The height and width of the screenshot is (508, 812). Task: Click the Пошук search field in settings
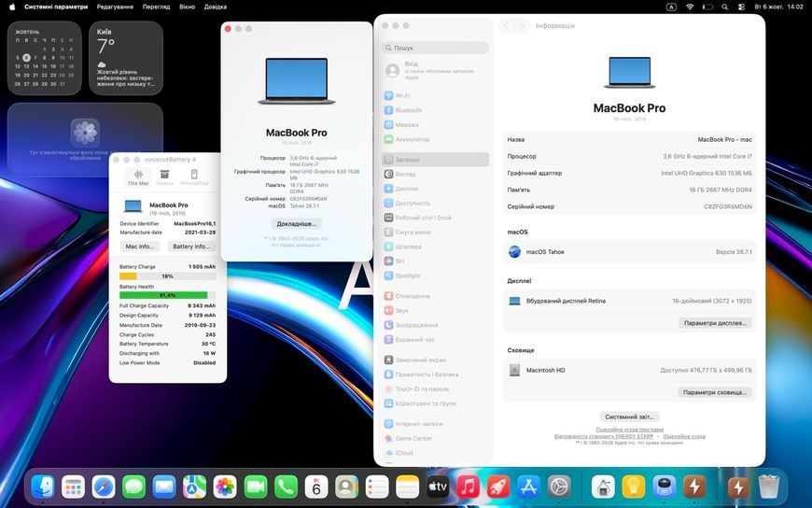coord(435,48)
